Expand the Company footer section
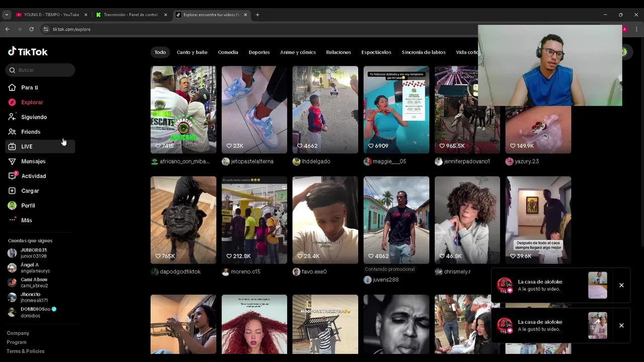Viewport: 644px width, 362px height. click(x=18, y=333)
